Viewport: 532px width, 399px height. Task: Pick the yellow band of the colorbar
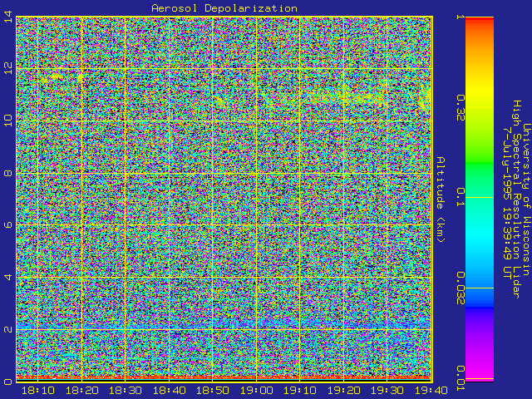point(480,90)
